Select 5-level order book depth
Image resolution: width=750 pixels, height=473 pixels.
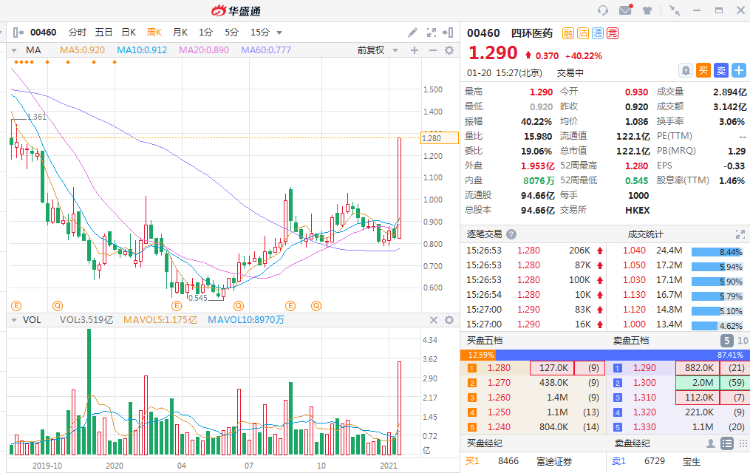[x=727, y=341]
